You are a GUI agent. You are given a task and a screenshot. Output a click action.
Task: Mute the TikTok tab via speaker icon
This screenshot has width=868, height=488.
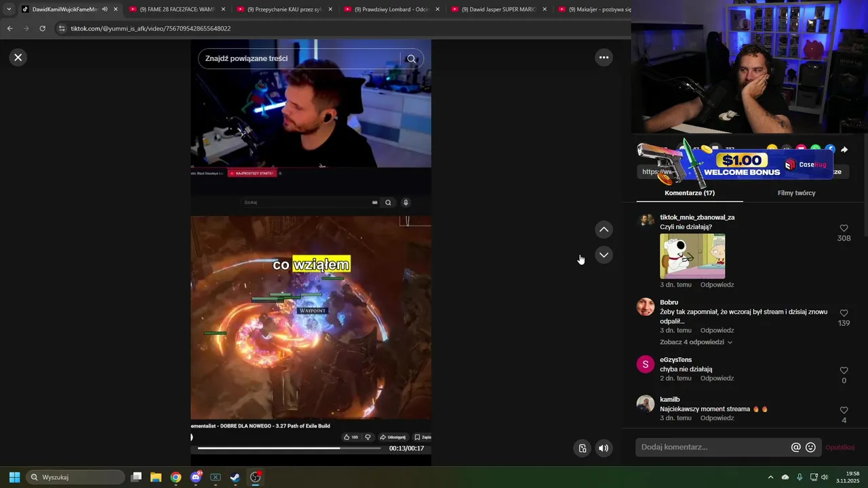click(104, 9)
